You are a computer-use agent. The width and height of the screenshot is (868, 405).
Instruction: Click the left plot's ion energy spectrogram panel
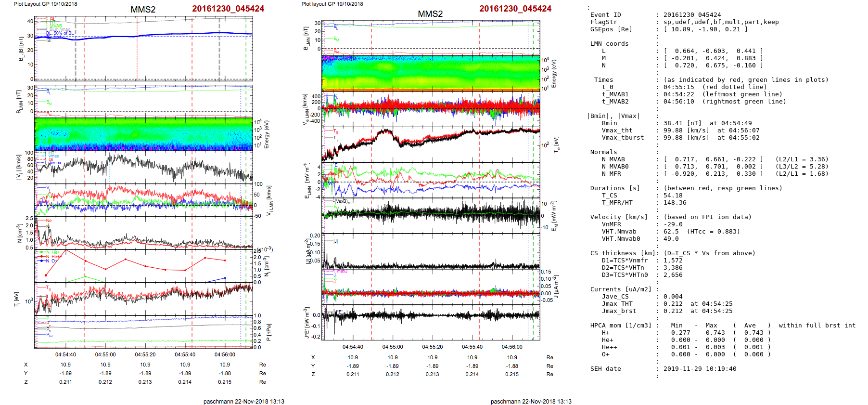tap(143, 134)
